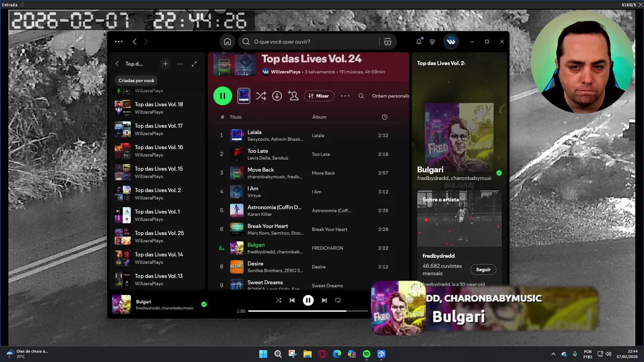The image size is (644, 362).
Task: Click the Mixar button
Action: pyautogui.click(x=319, y=96)
